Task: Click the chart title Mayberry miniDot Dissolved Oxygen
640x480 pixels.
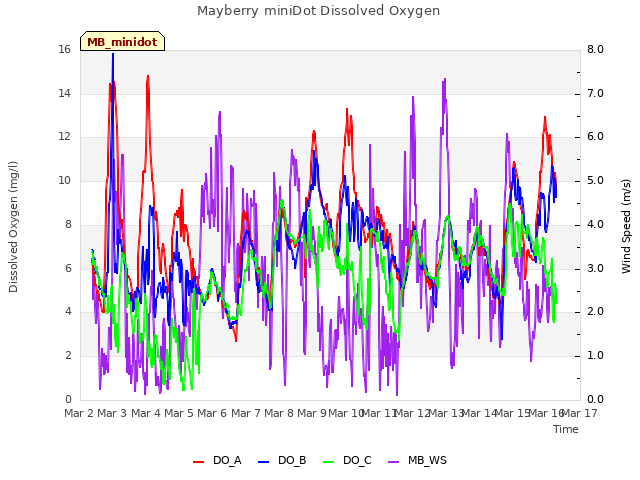Action: [318, 11]
